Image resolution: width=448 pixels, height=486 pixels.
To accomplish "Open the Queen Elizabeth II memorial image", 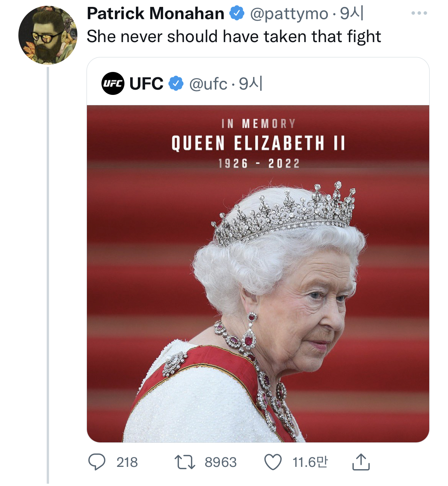I will click(x=258, y=274).
